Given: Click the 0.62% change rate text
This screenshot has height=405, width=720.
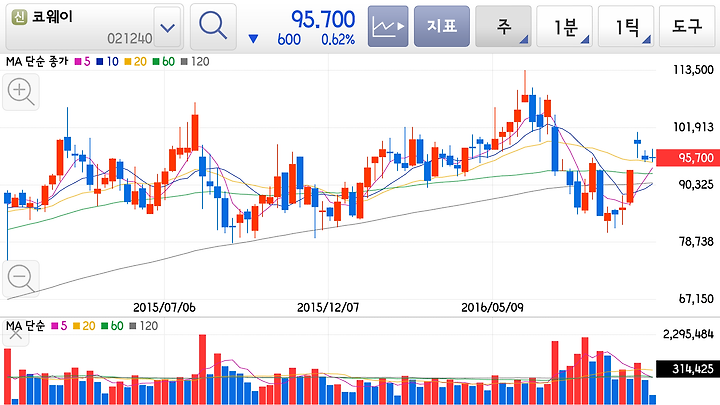Looking at the screenshot, I should click(x=338, y=40).
